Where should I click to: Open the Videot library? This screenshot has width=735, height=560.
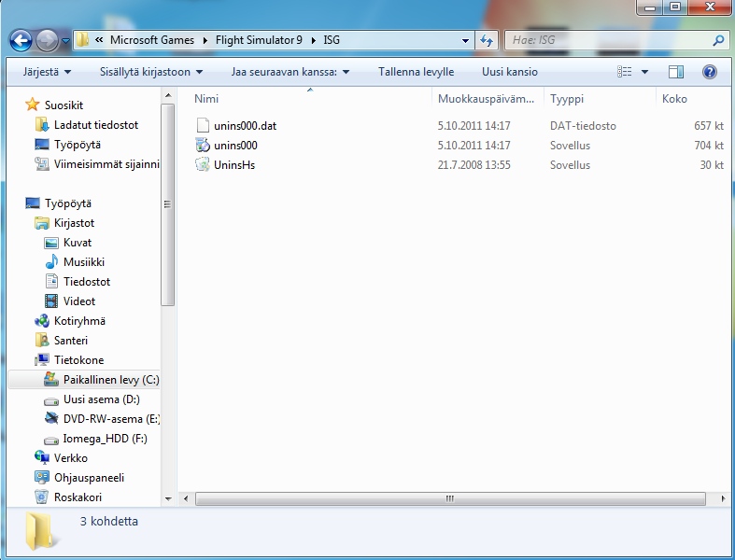pos(79,301)
